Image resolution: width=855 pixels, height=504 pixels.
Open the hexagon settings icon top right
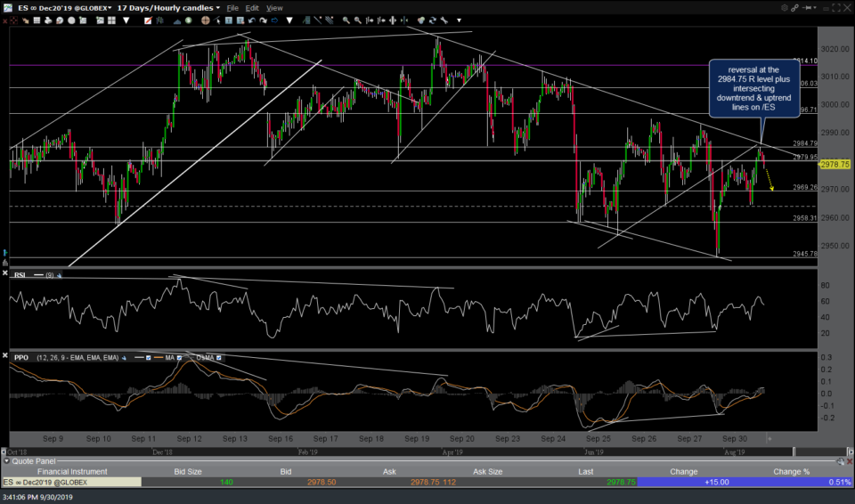point(784,8)
